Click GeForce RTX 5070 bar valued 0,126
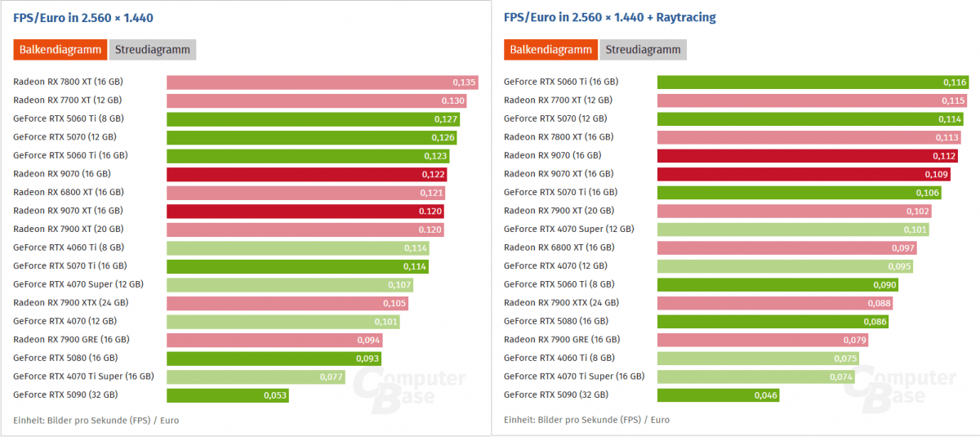Screen dimensions: 980x437 pyautogui.click(x=312, y=137)
